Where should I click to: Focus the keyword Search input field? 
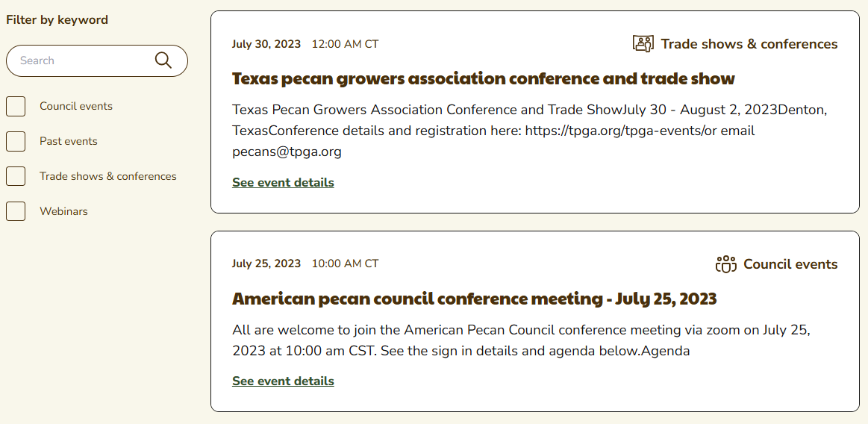tap(82, 60)
